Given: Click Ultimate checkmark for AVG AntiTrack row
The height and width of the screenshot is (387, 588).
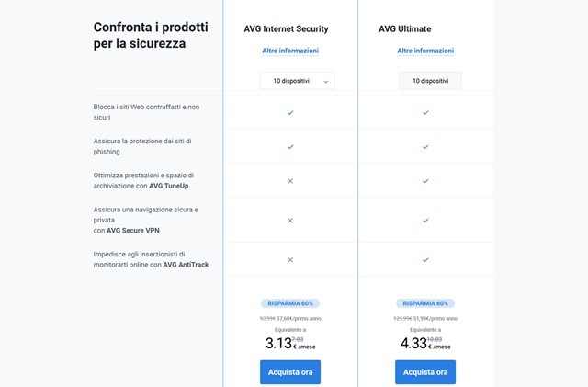Looking at the screenshot, I should coord(425,259).
